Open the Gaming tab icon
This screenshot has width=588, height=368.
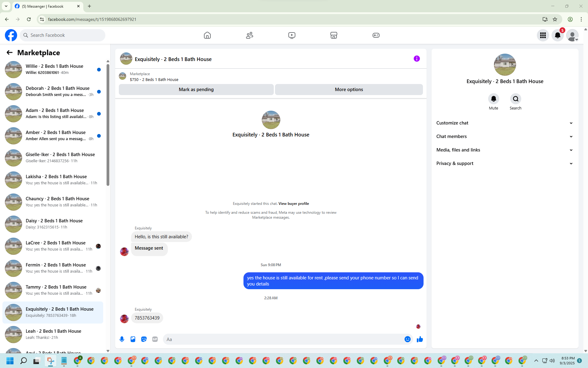(x=376, y=35)
